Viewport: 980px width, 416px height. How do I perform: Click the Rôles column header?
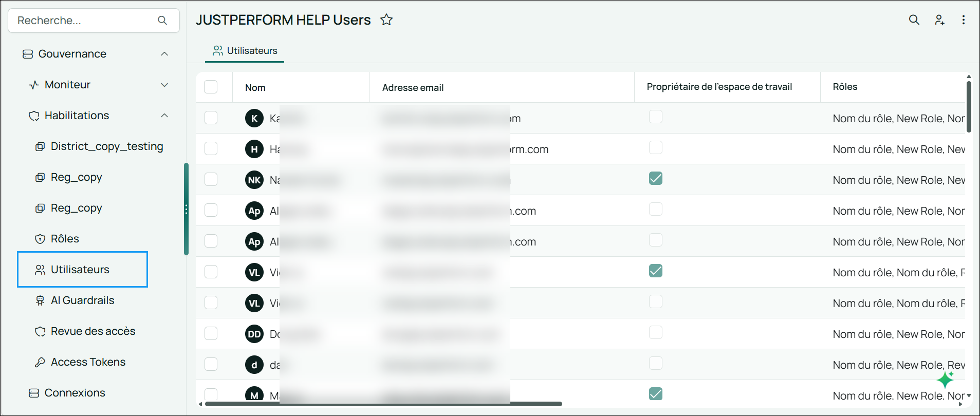845,87
